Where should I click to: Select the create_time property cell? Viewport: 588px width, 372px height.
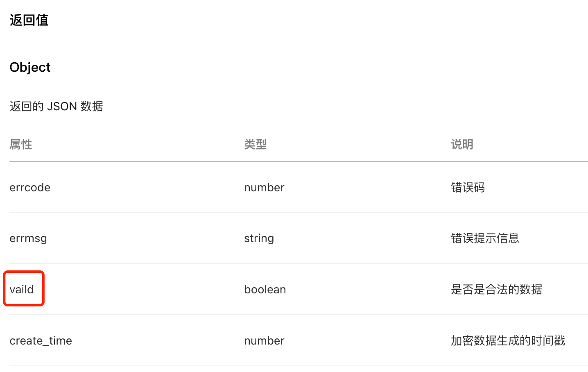41,341
